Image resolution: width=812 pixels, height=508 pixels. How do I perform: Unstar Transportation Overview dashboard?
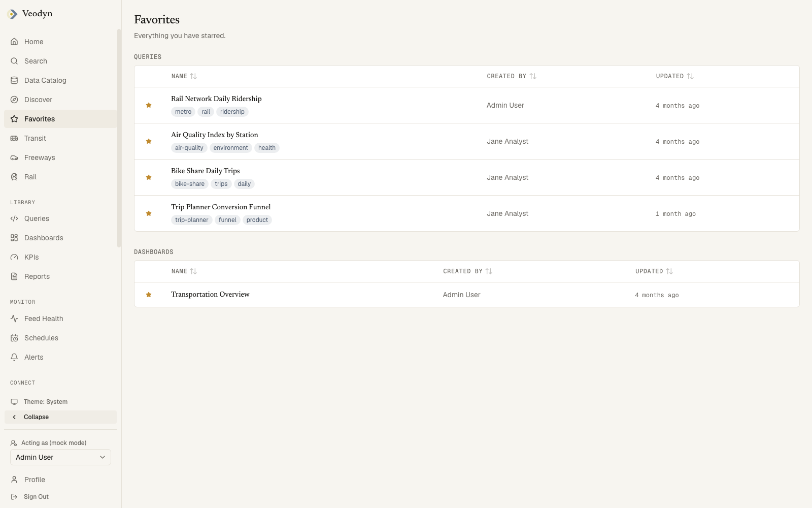149,295
